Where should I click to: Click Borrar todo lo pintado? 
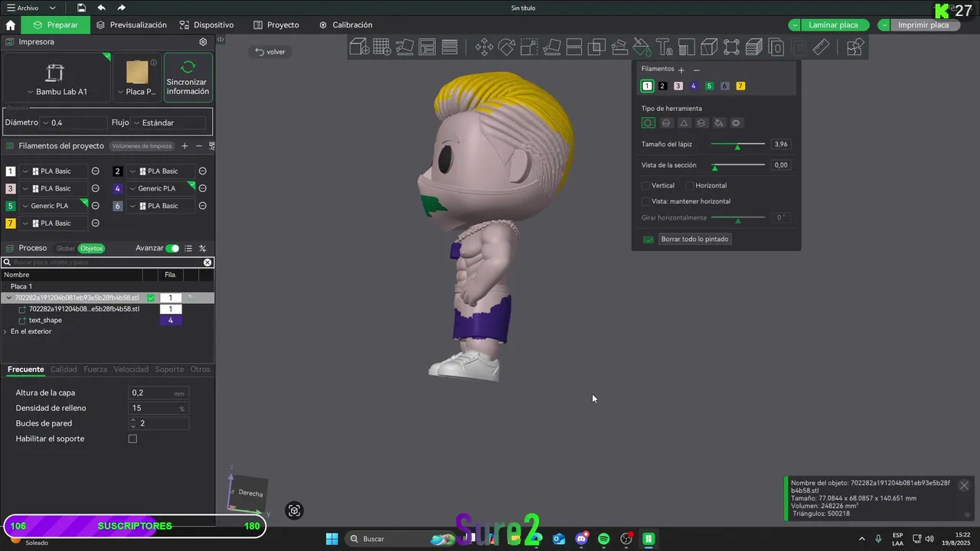point(694,240)
